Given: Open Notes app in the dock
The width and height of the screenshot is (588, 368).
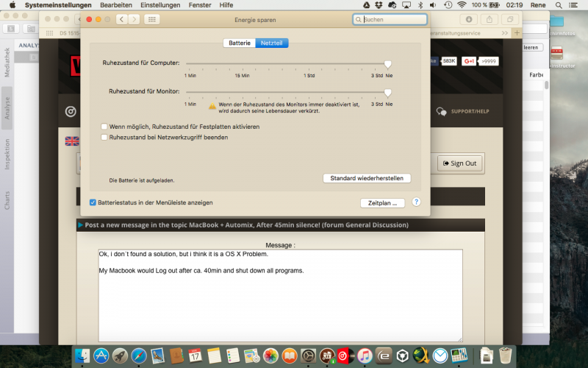Looking at the screenshot, I should click(x=214, y=355).
